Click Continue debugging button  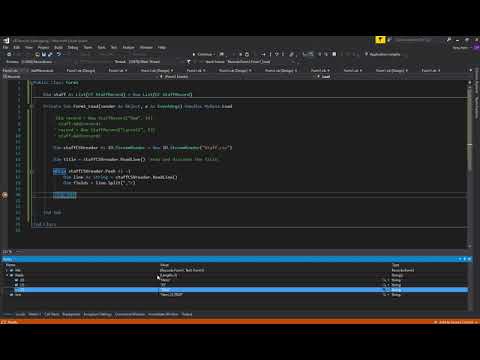(203, 54)
